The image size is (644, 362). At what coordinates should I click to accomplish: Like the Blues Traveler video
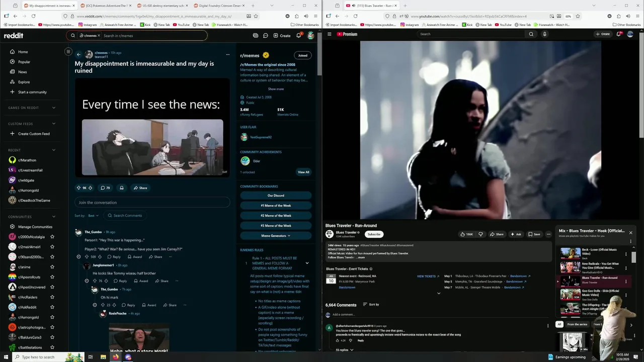point(466,234)
